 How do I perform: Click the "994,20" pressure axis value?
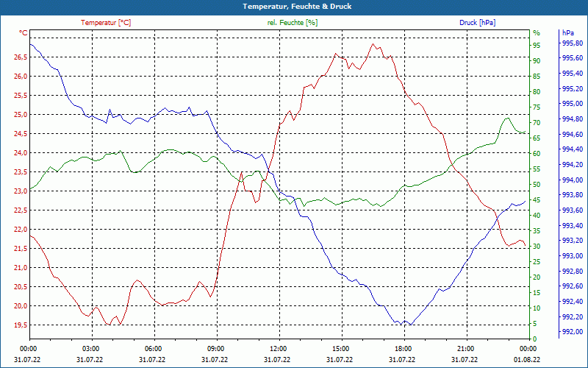pos(573,165)
